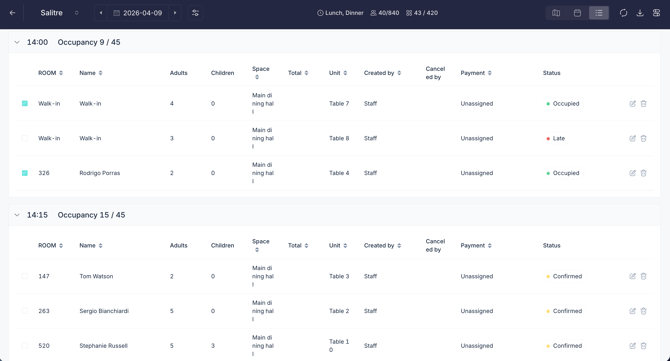Viewport: 670px width, 361px height.
Task: Open the filter settings sliders icon
Action: coord(195,13)
